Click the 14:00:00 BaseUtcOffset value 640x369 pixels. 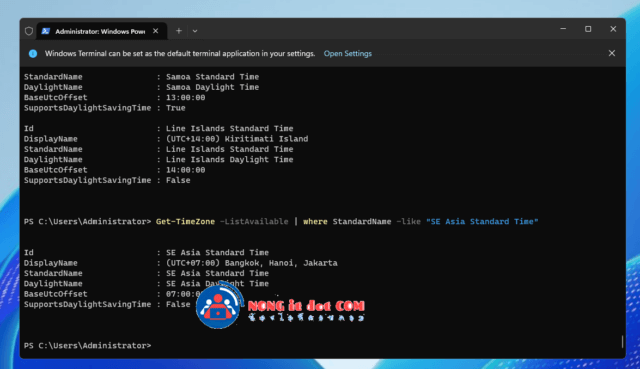coord(185,170)
